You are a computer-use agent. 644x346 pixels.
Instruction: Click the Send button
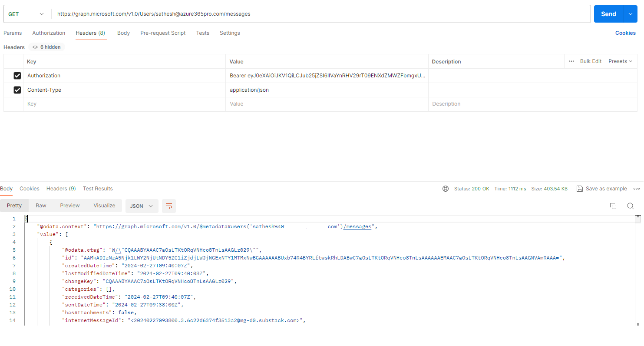tap(608, 14)
